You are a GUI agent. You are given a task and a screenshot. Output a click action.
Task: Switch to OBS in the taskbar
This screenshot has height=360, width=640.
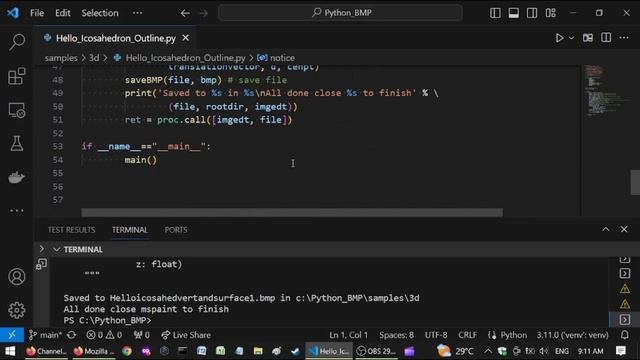(x=376, y=351)
